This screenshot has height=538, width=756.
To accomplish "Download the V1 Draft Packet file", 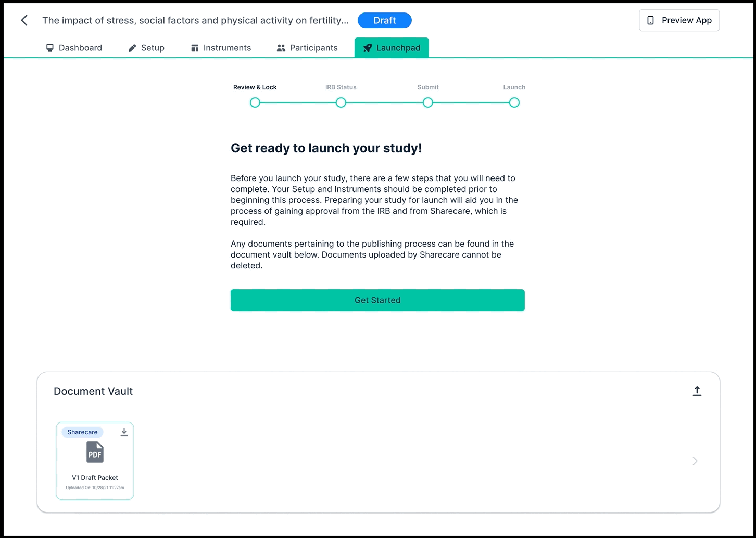I will 124,432.
